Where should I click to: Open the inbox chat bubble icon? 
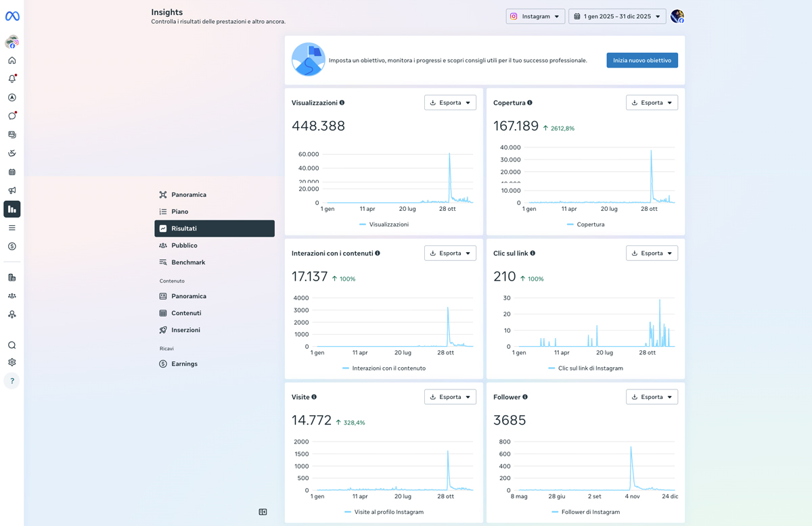pyautogui.click(x=12, y=116)
